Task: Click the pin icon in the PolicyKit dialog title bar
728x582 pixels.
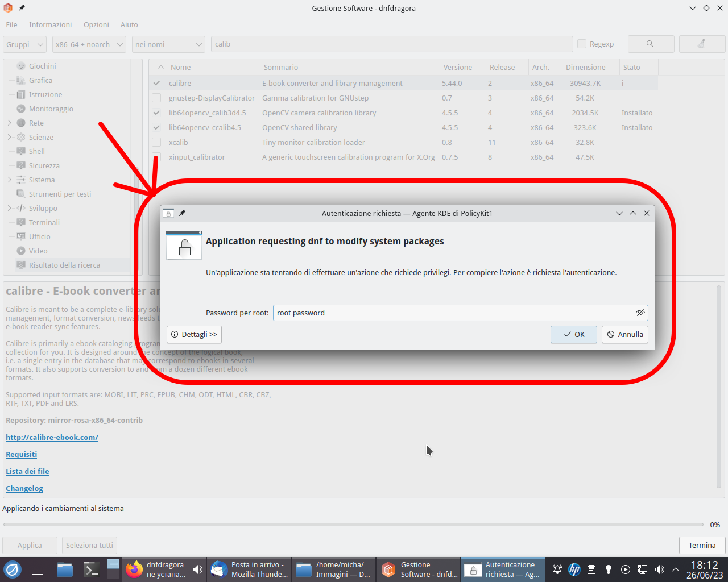Action: point(182,213)
